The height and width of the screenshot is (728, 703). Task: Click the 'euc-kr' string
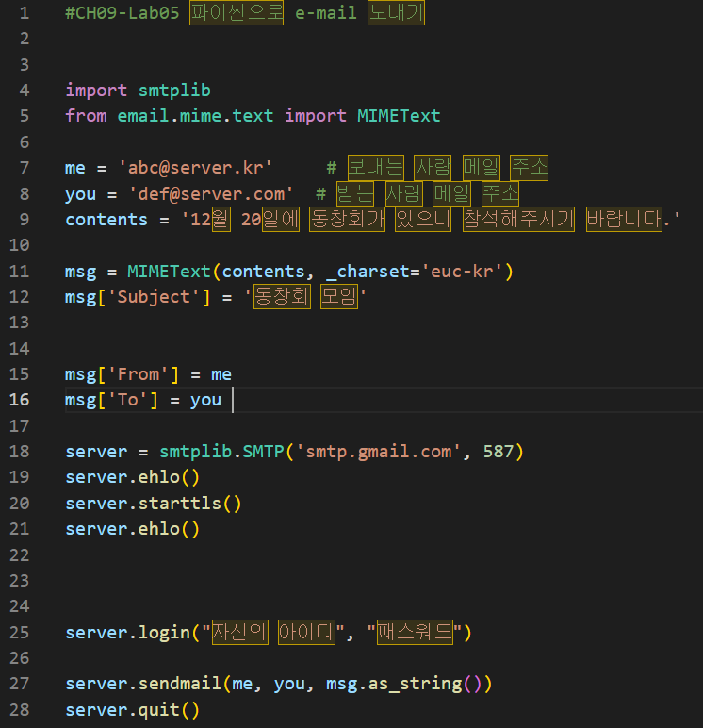tap(462, 272)
